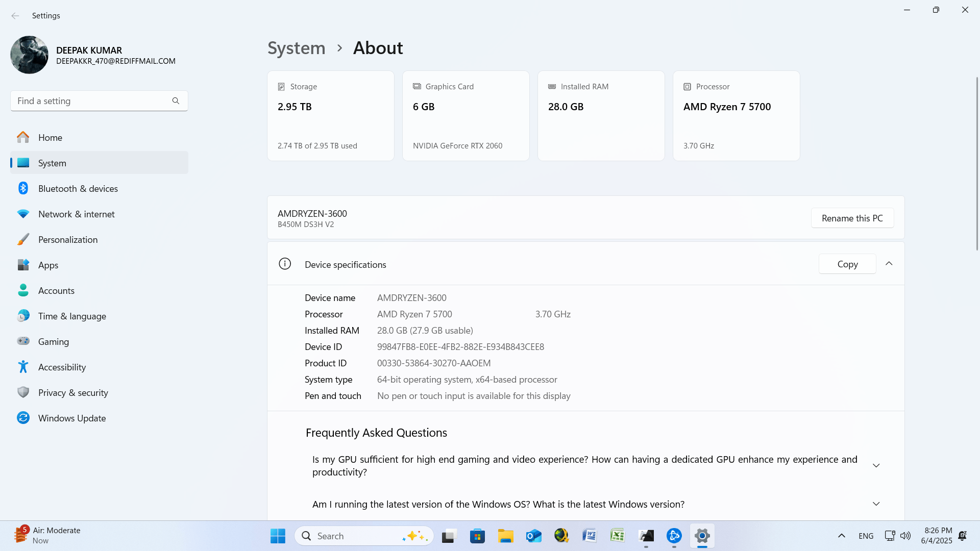
Task: Select System in the sidebar
Action: 99,163
